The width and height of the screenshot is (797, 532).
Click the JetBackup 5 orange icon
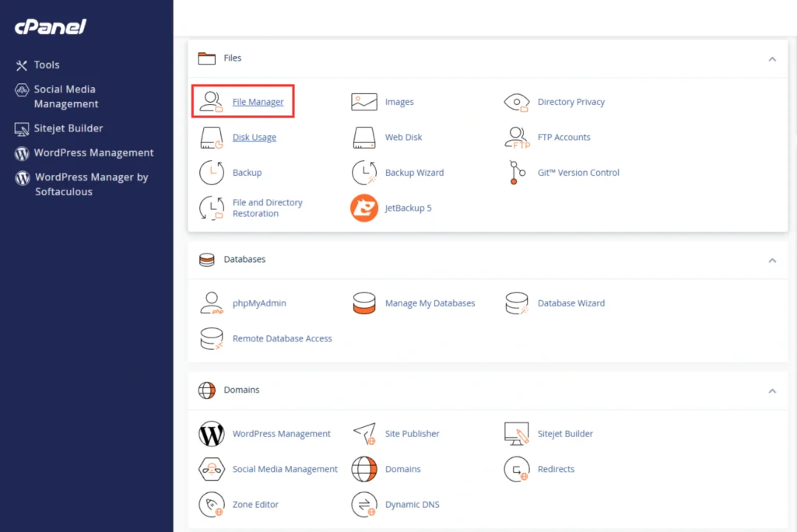tap(364, 208)
